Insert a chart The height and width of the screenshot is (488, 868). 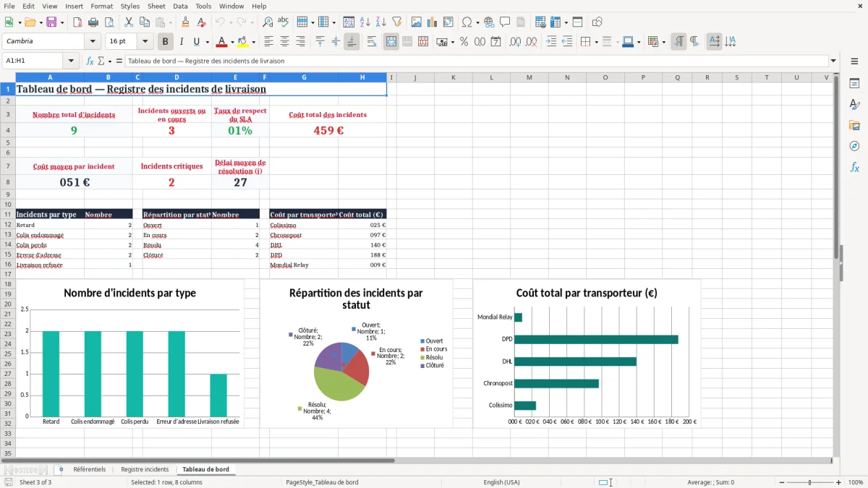point(433,22)
